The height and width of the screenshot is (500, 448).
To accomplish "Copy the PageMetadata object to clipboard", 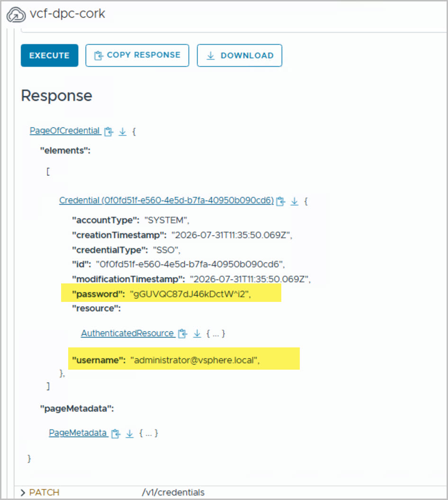I will point(116,433).
